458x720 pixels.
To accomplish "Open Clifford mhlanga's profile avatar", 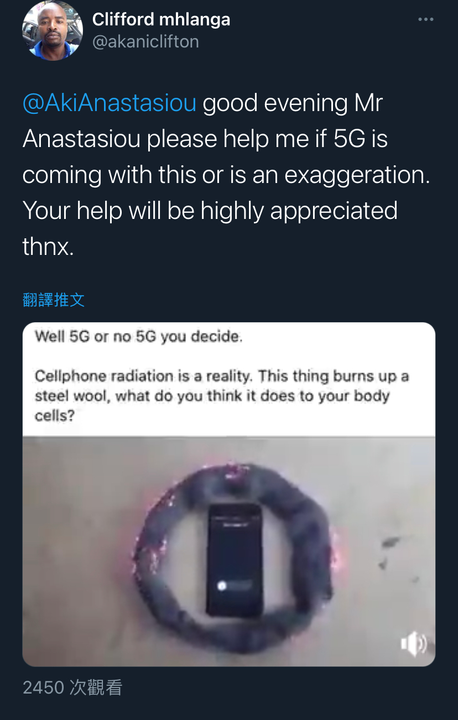I will 52,30.
